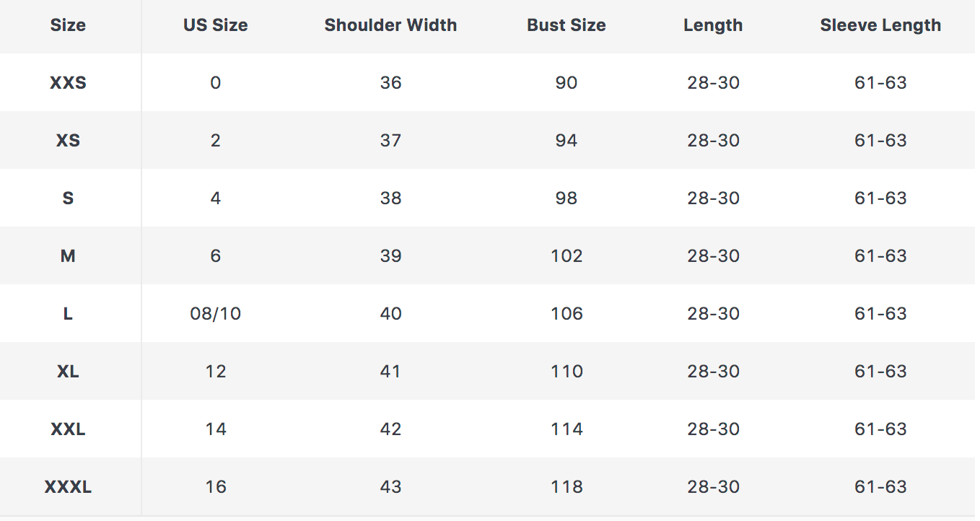
Task: Click the Sleeve Length column header
Action: click(x=880, y=25)
